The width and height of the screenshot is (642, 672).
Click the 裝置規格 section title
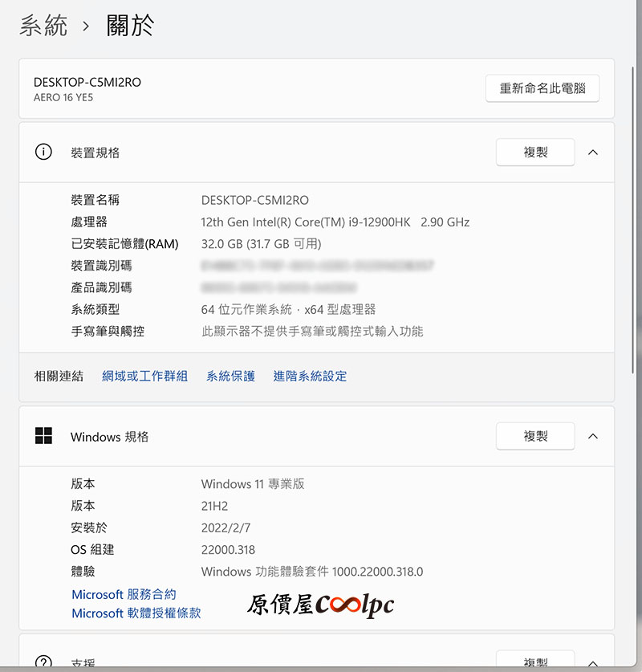tap(95, 153)
